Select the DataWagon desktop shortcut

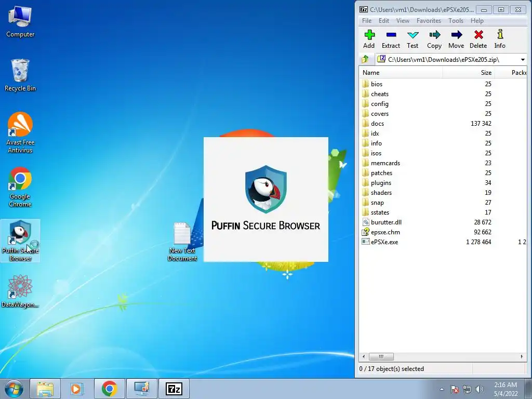(20, 291)
